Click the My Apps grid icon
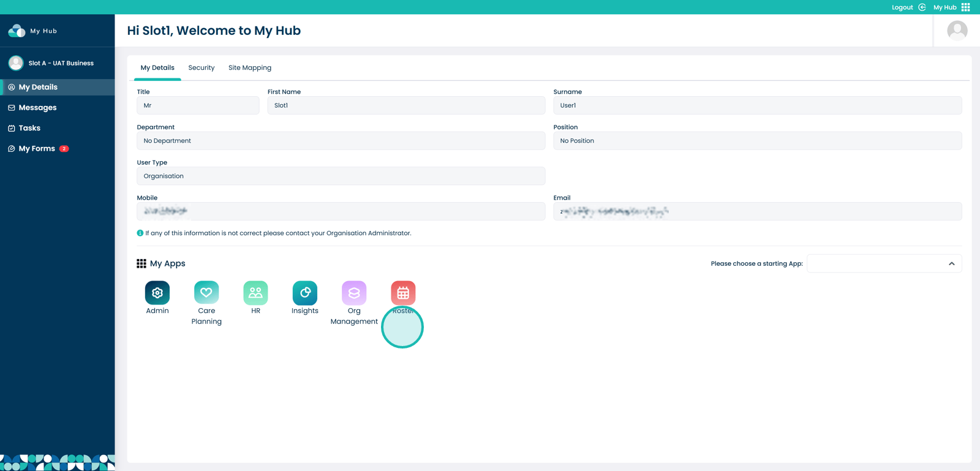This screenshot has width=980, height=471. (141, 263)
